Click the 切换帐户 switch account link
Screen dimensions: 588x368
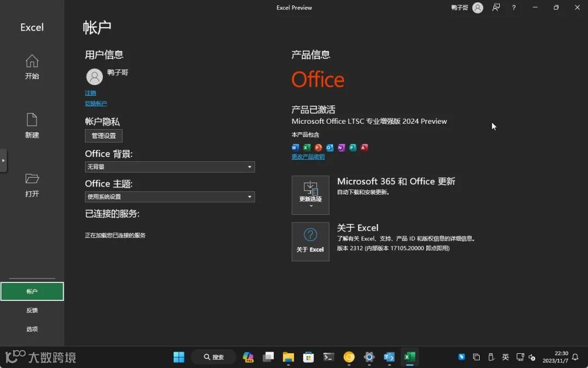(96, 103)
